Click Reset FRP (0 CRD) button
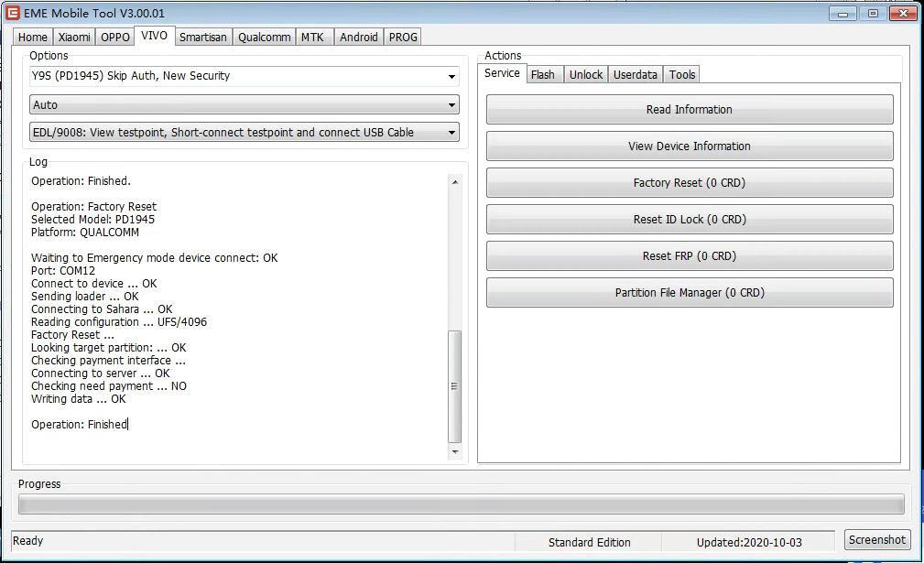The width and height of the screenshot is (924, 563). (x=690, y=256)
